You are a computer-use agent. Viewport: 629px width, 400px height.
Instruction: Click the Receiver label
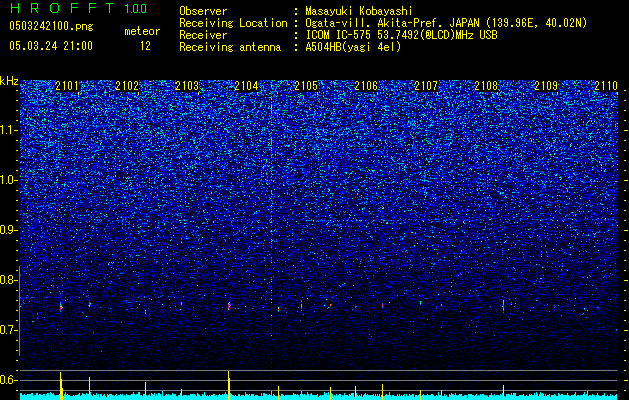(x=203, y=35)
